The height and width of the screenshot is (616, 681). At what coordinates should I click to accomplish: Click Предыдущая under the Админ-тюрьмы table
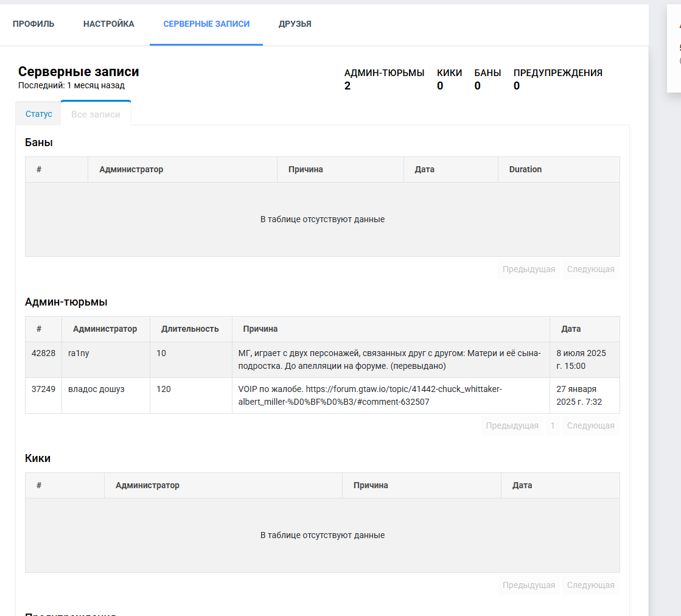(512, 425)
